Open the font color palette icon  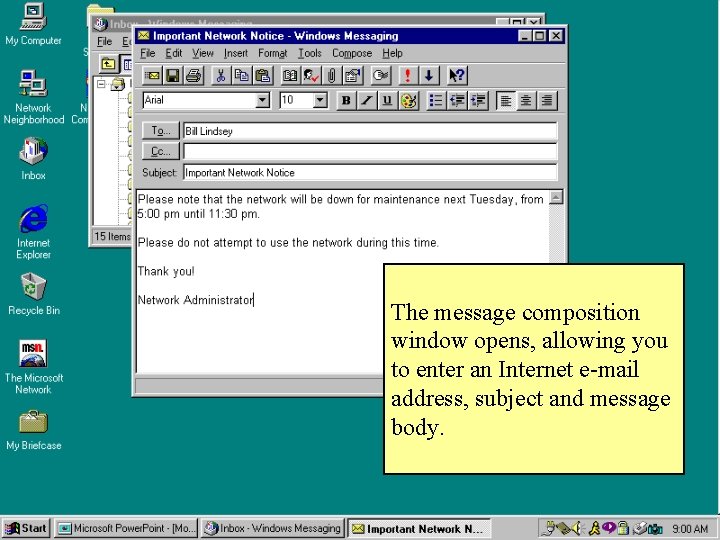[408, 101]
